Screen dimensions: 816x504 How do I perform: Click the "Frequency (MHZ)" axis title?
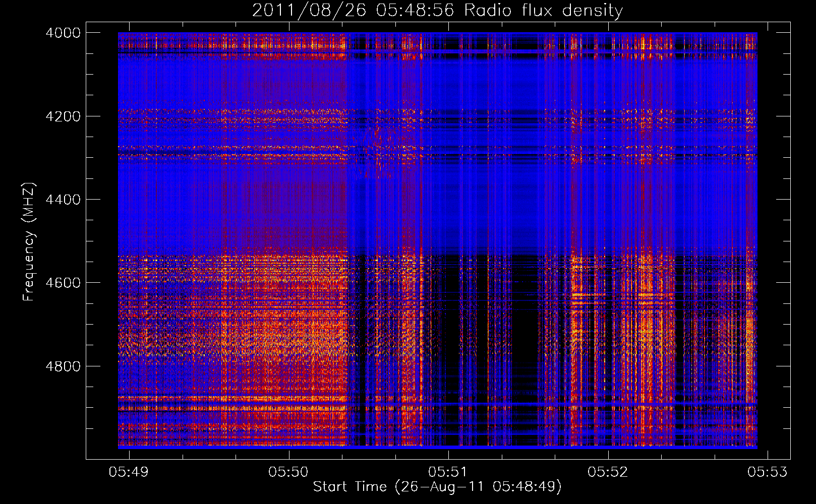tap(29, 242)
